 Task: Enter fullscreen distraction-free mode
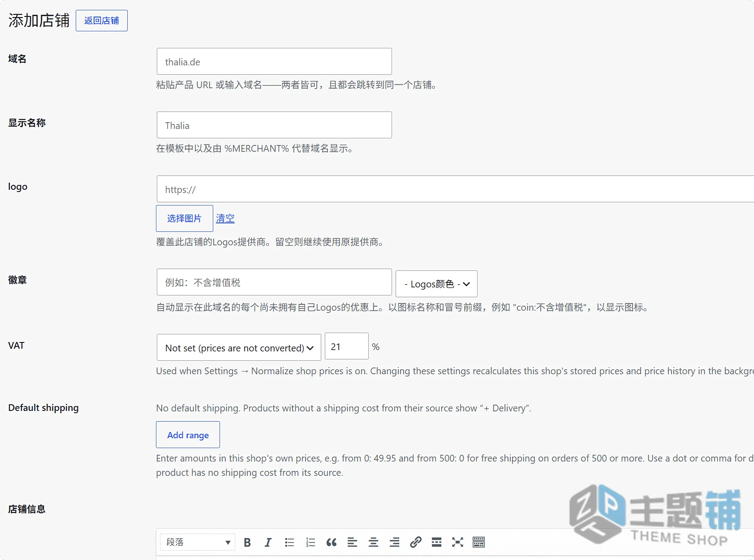(457, 543)
